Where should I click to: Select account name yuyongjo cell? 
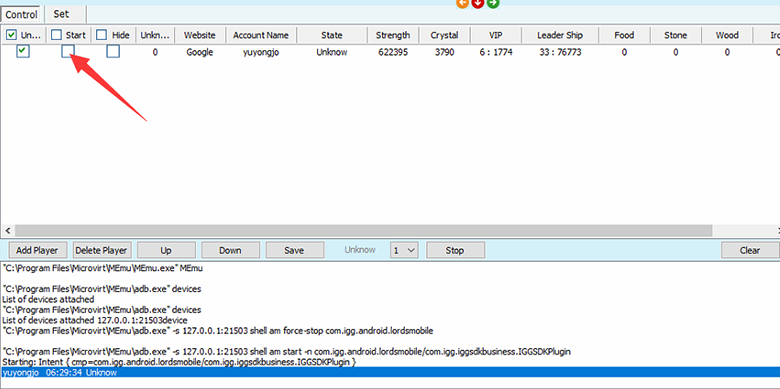pos(261,52)
